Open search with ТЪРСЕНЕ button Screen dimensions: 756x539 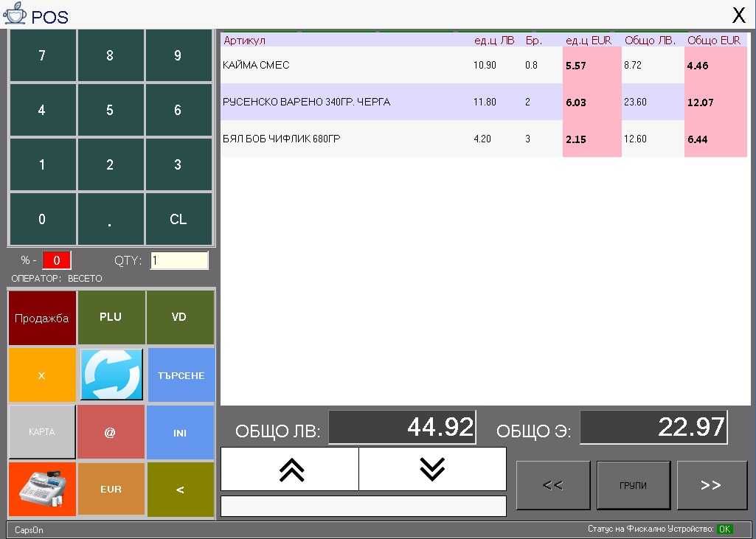pyautogui.click(x=181, y=375)
